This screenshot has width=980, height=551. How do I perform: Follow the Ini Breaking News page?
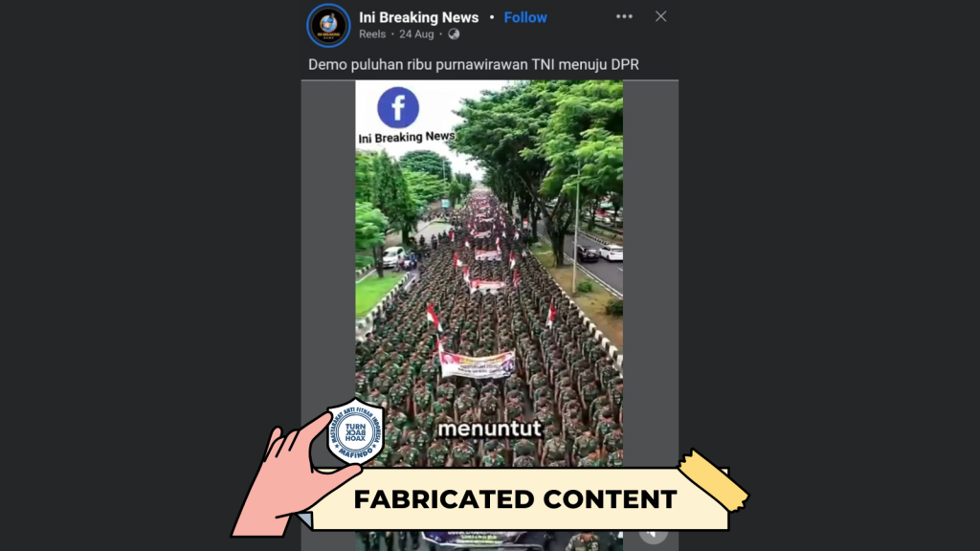(x=525, y=17)
